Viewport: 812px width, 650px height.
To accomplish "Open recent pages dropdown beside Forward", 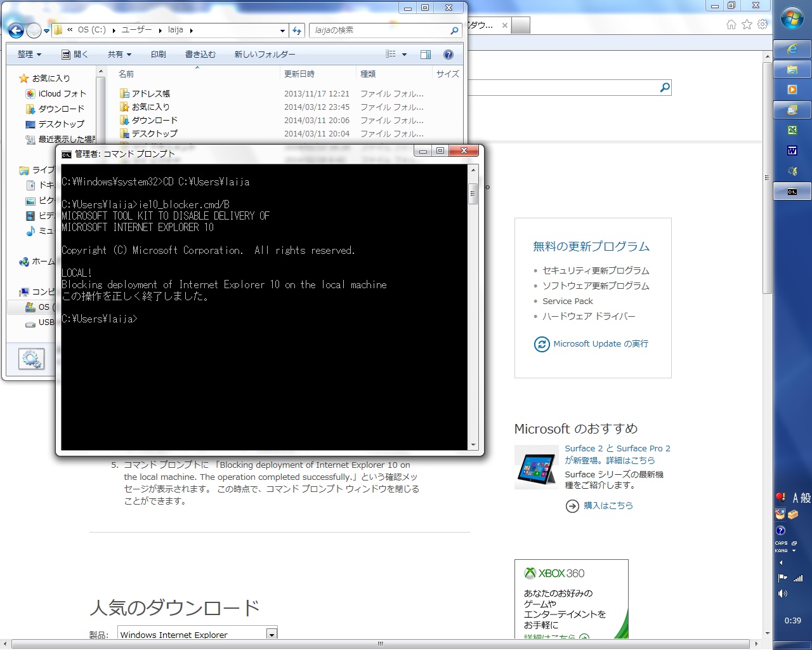I will coord(46,30).
